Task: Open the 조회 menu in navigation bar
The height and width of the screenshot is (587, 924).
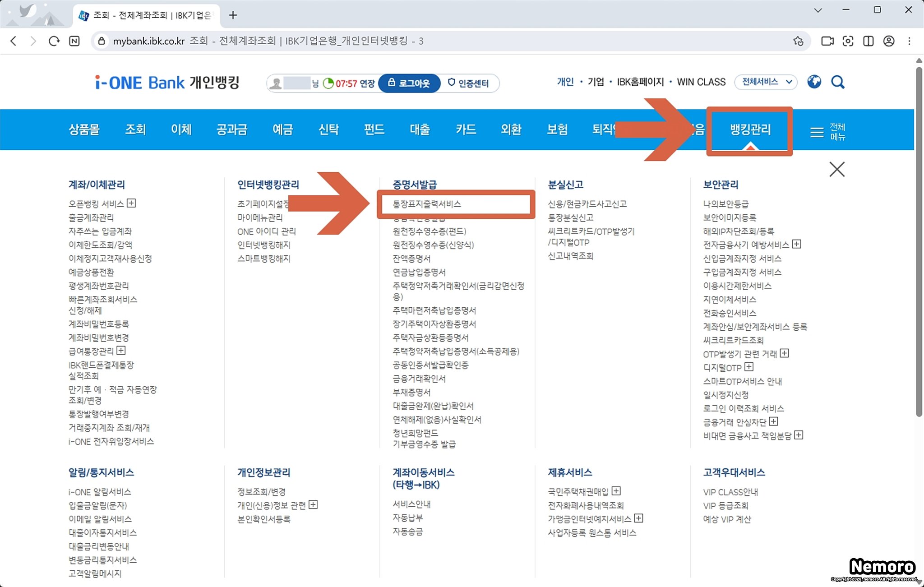Action: click(135, 130)
